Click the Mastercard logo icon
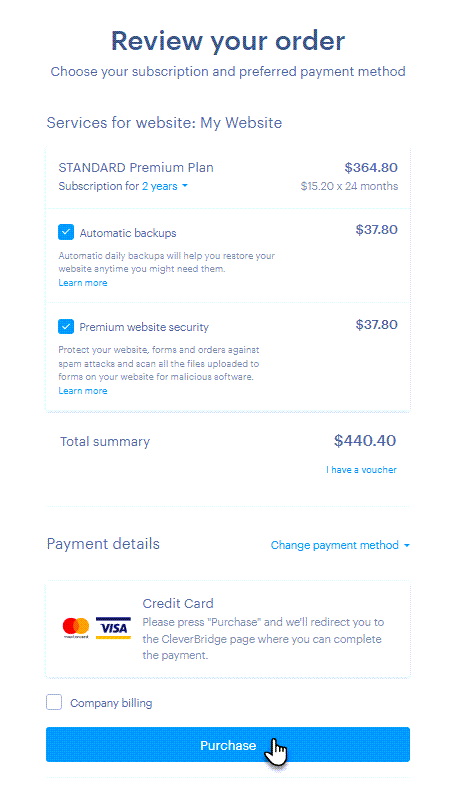 (76, 628)
